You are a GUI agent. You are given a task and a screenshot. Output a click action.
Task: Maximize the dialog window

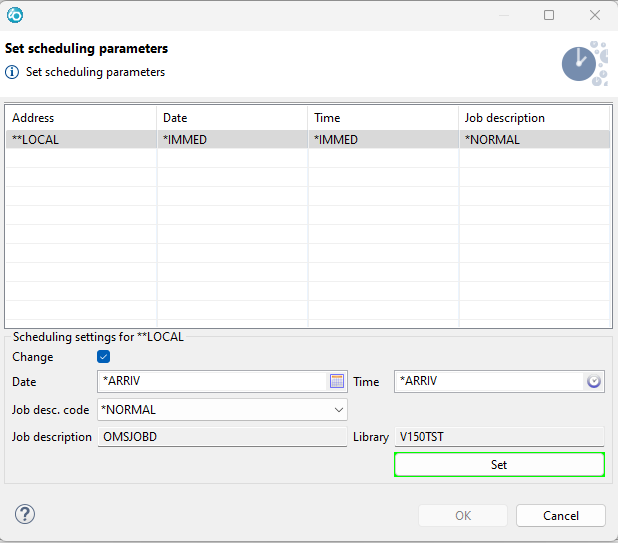(x=549, y=15)
